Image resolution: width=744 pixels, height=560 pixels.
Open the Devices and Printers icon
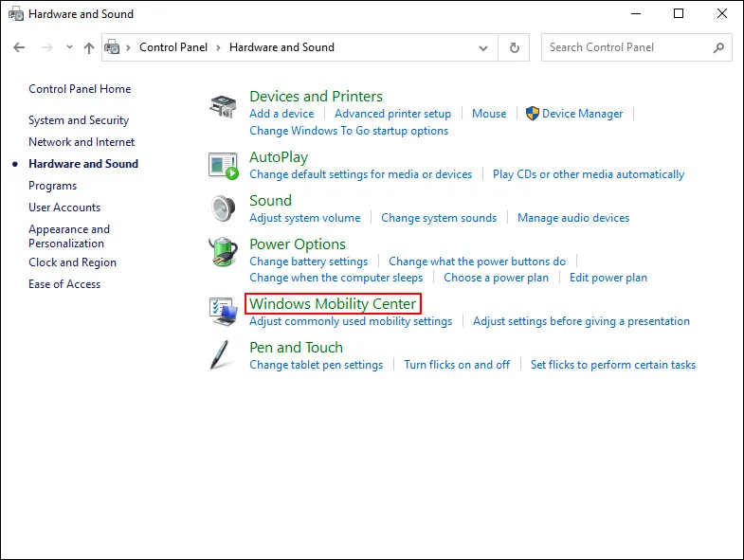223,106
